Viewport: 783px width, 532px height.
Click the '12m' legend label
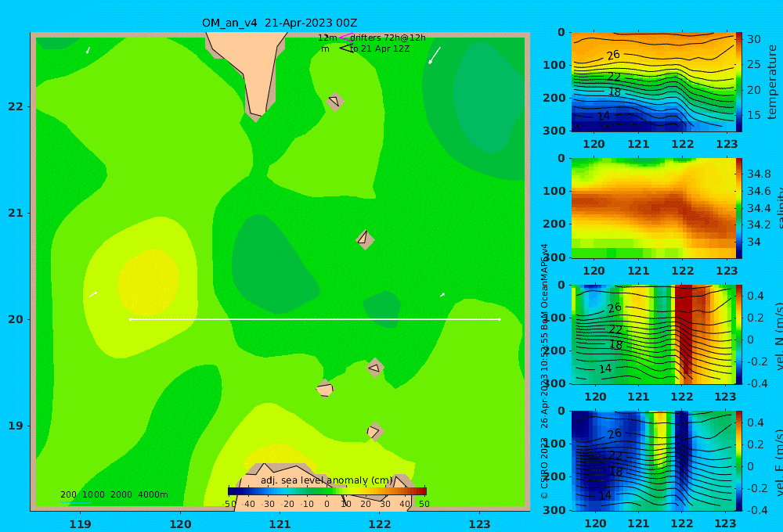coord(327,38)
